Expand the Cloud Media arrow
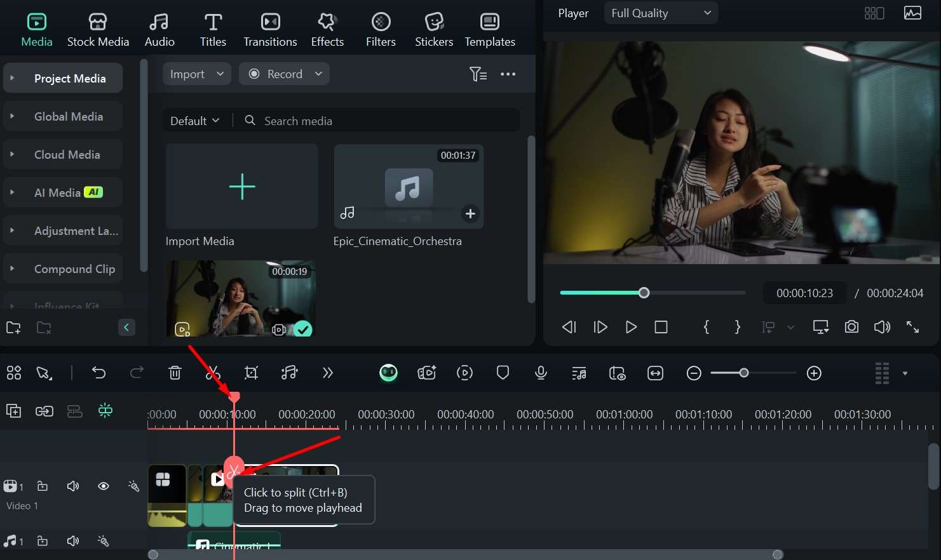The image size is (941, 560). 12,154
